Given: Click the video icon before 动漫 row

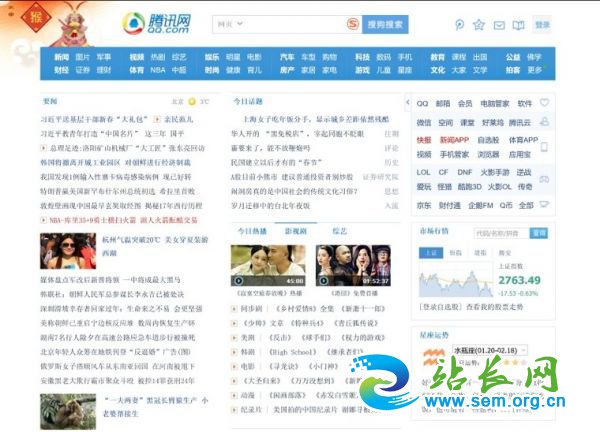Looking at the screenshot, I should 234,395.
